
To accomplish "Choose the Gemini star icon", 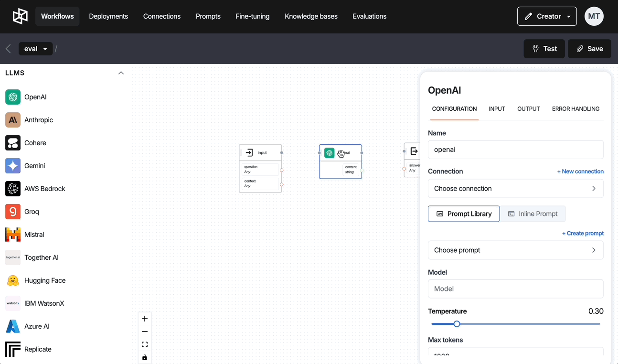I will click(x=13, y=166).
